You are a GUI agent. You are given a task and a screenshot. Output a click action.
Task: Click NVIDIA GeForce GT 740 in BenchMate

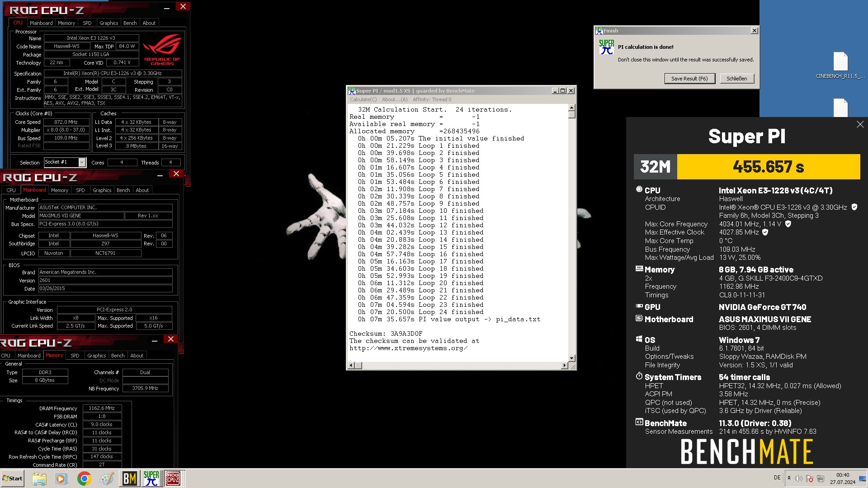763,307
